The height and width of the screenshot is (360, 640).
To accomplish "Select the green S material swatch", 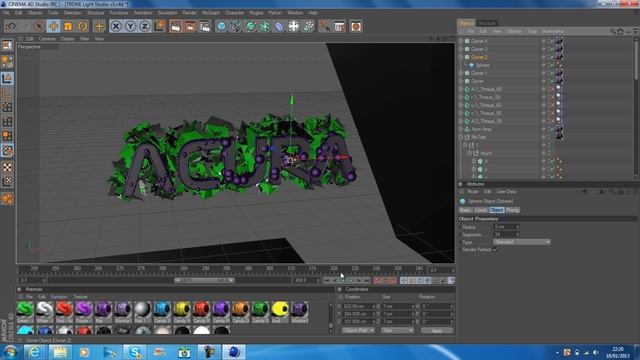I will click(x=25, y=309).
